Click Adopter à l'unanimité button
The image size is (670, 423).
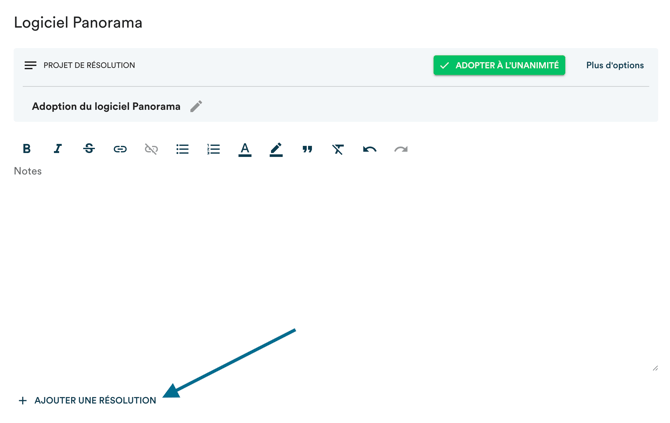499,65
